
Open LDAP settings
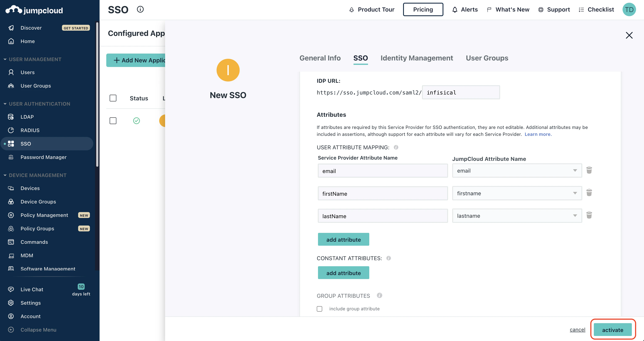[x=27, y=117]
